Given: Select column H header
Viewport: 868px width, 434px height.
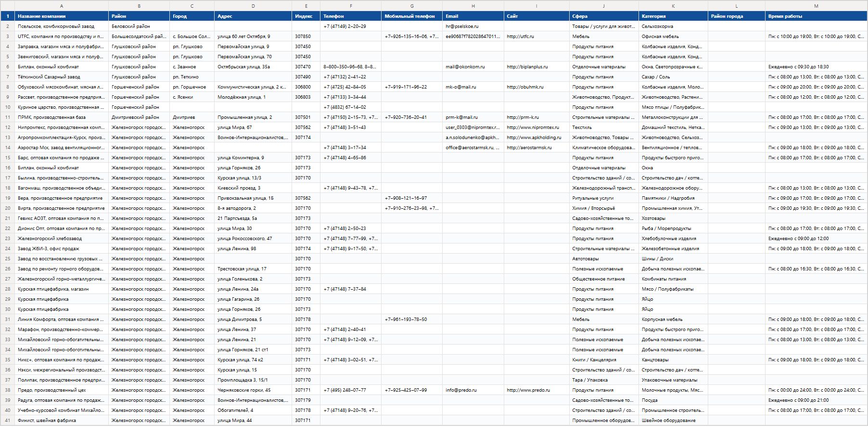Looking at the screenshot, I should pos(473,6).
